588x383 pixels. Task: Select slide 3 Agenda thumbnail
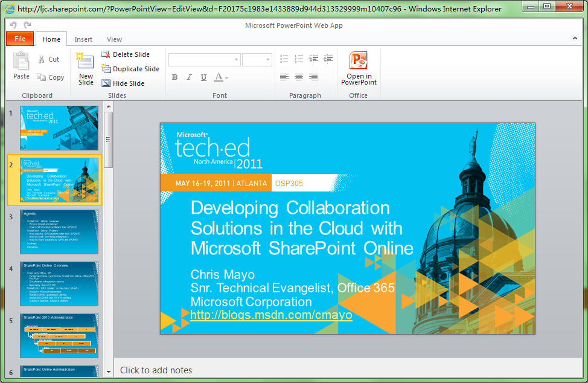pyautogui.click(x=59, y=232)
